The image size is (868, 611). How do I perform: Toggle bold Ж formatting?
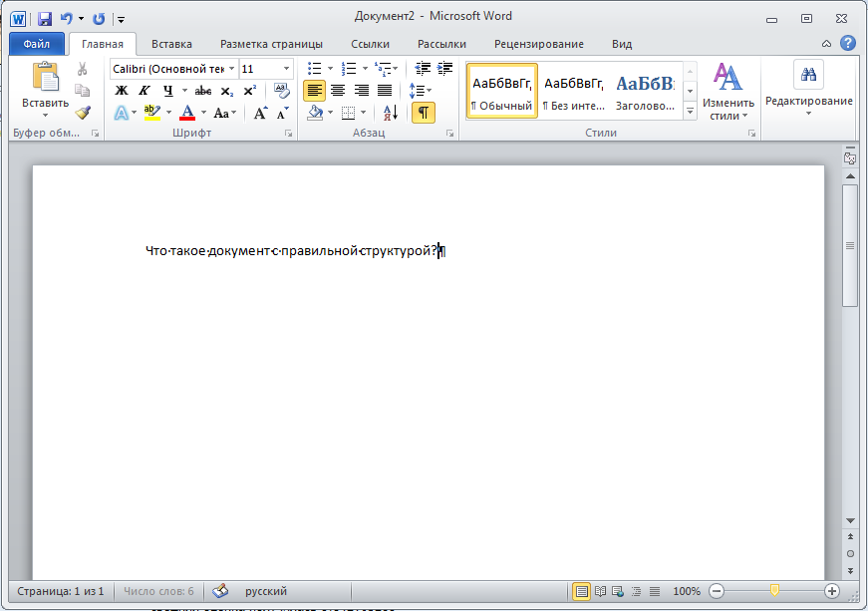coord(122,91)
